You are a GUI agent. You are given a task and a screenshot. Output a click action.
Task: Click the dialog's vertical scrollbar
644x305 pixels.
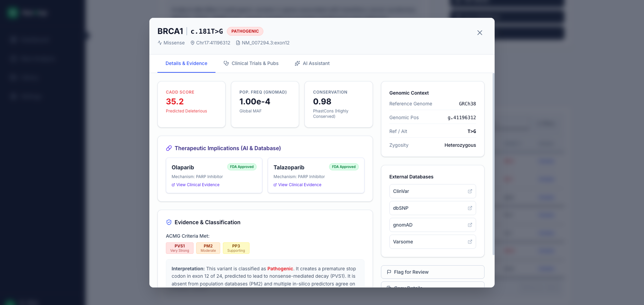(493, 164)
